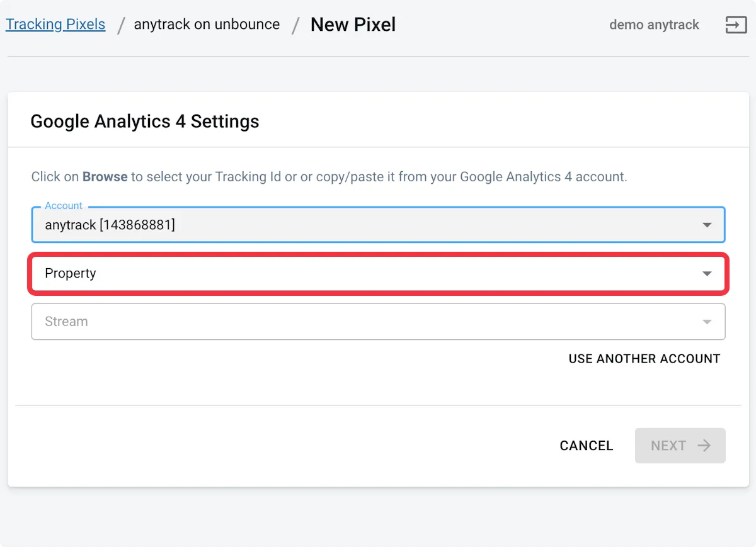Image resolution: width=756 pixels, height=547 pixels.
Task: Click the Account dropdown arrow
Action: pos(707,225)
